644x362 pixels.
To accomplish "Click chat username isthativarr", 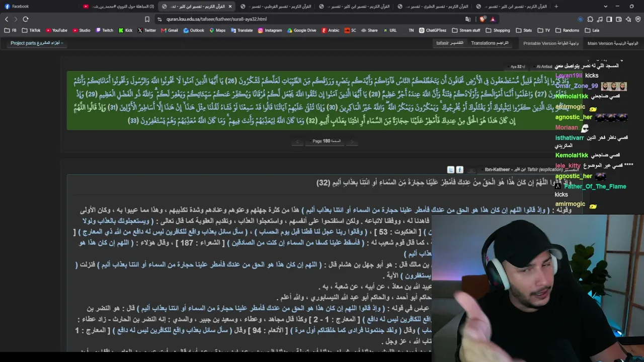I will (570, 138).
